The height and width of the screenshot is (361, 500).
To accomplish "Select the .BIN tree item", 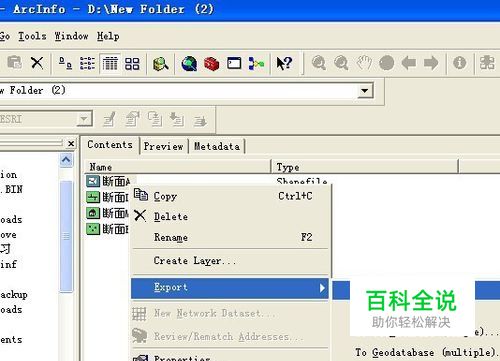I will tap(11, 189).
